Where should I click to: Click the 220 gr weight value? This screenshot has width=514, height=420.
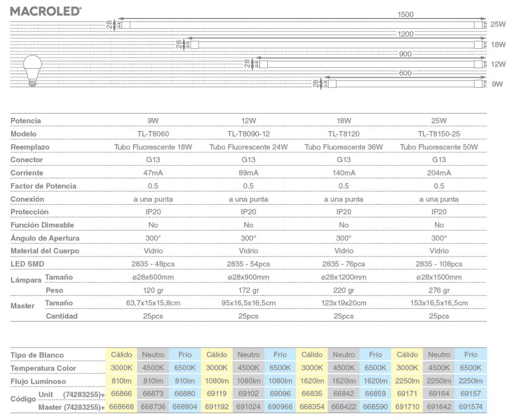click(x=344, y=290)
